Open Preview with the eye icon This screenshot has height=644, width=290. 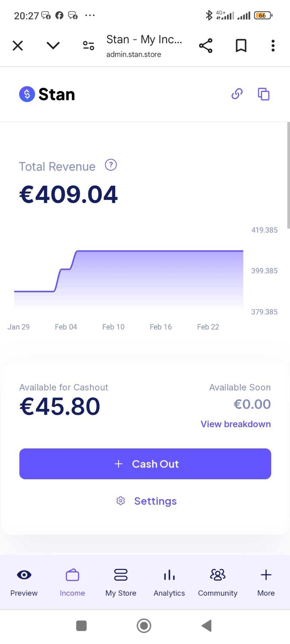pyautogui.click(x=24, y=582)
